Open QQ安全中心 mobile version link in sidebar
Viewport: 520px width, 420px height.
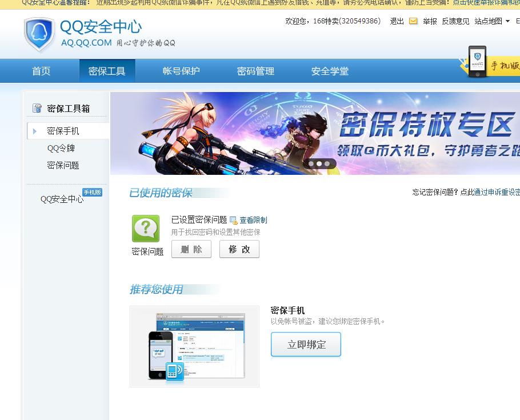(62, 199)
